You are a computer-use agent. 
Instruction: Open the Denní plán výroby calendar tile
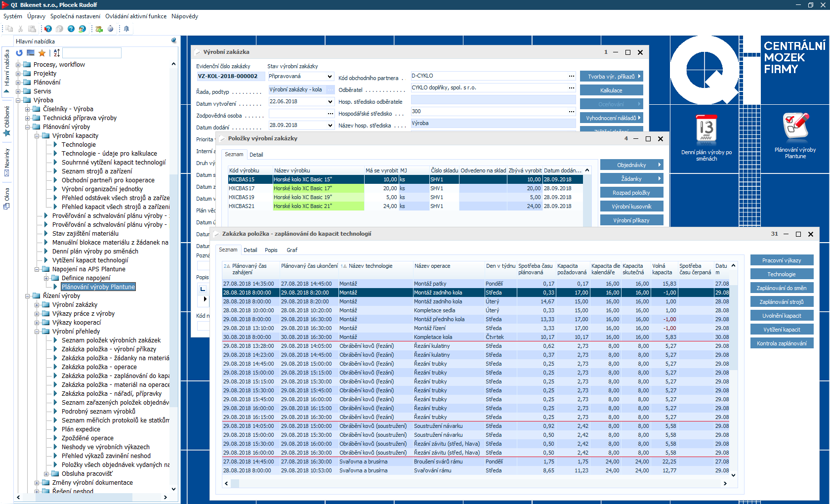click(x=706, y=129)
